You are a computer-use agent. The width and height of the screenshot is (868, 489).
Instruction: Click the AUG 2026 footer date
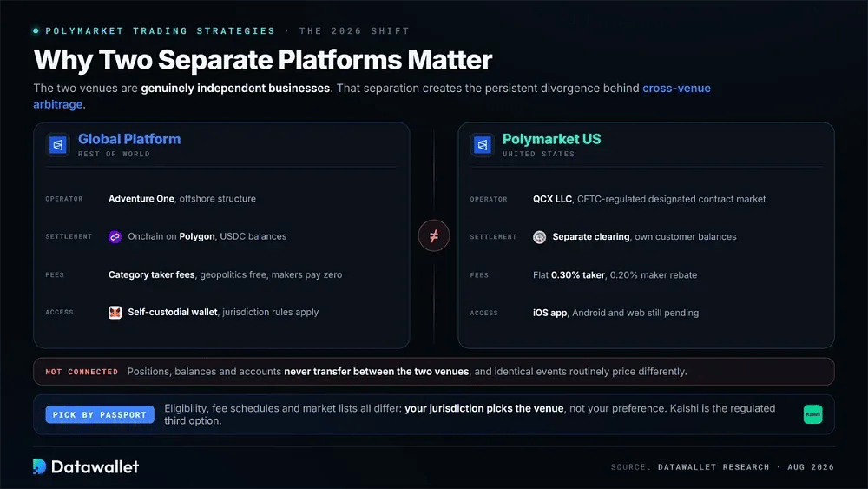(811, 466)
